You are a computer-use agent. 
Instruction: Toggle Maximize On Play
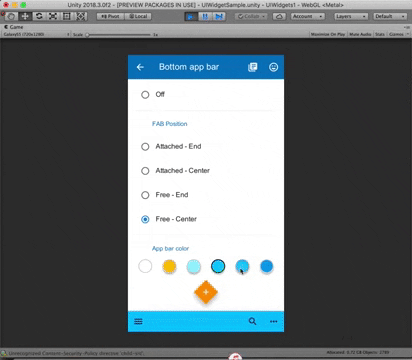[328, 34]
